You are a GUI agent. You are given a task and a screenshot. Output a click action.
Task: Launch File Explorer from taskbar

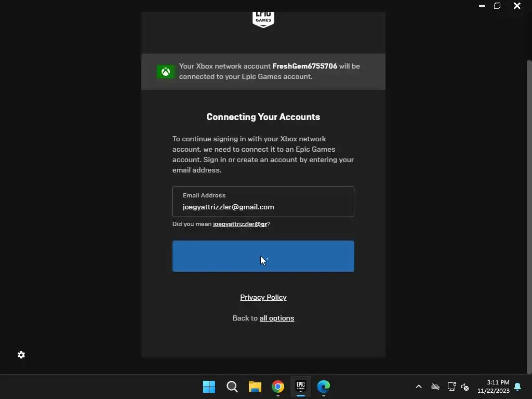point(255,387)
